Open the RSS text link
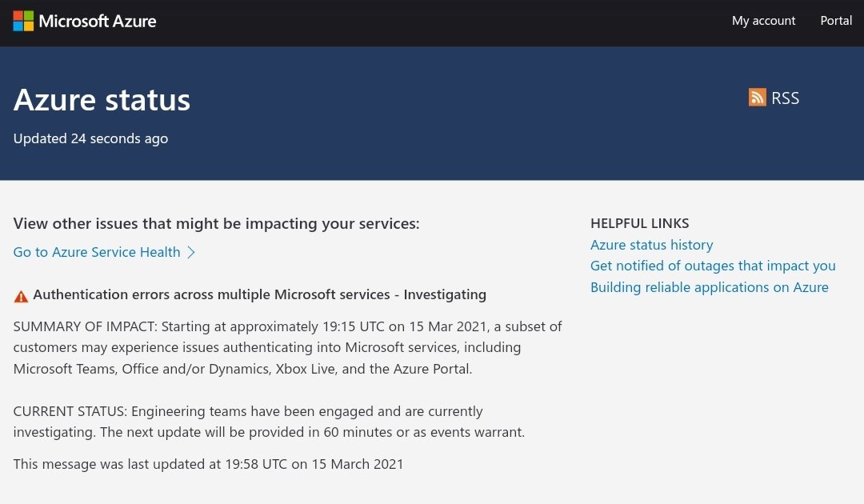This screenshot has width=864, height=504. coord(786,98)
